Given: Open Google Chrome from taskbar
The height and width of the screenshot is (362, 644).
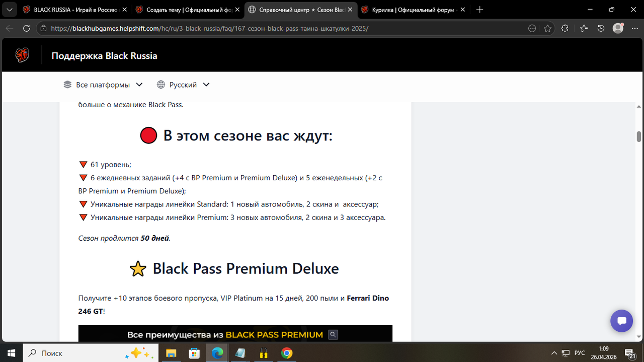Looking at the screenshot, I should pyautogui.click(x=286, y=353).
